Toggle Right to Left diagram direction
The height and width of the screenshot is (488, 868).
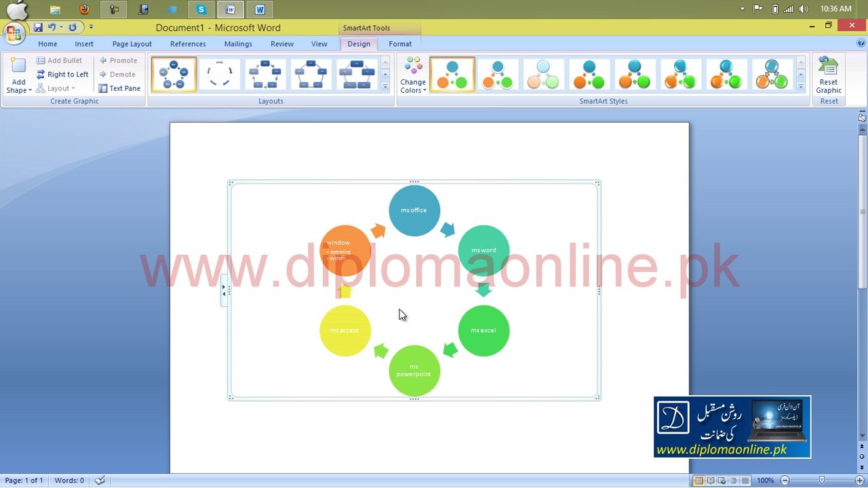(62, 75)
